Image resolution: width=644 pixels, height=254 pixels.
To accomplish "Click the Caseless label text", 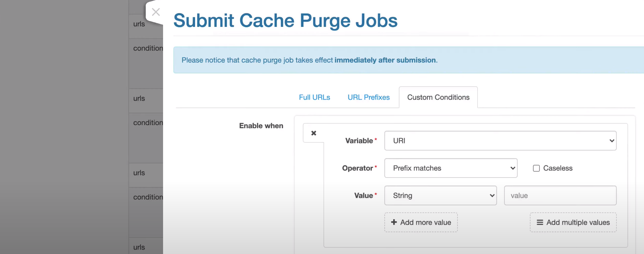I will [x=558, y=168].
